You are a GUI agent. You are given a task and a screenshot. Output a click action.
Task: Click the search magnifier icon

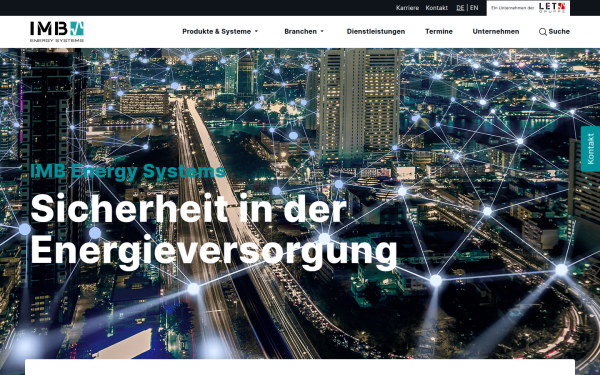543,32
